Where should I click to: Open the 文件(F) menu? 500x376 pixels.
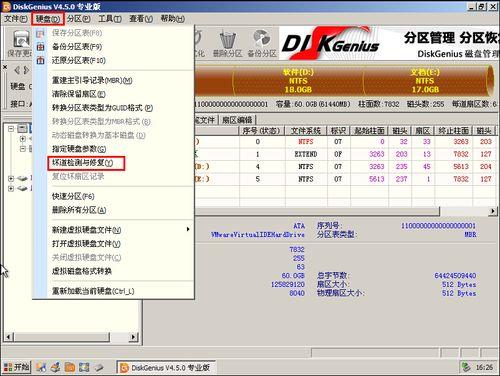[15, 19]
